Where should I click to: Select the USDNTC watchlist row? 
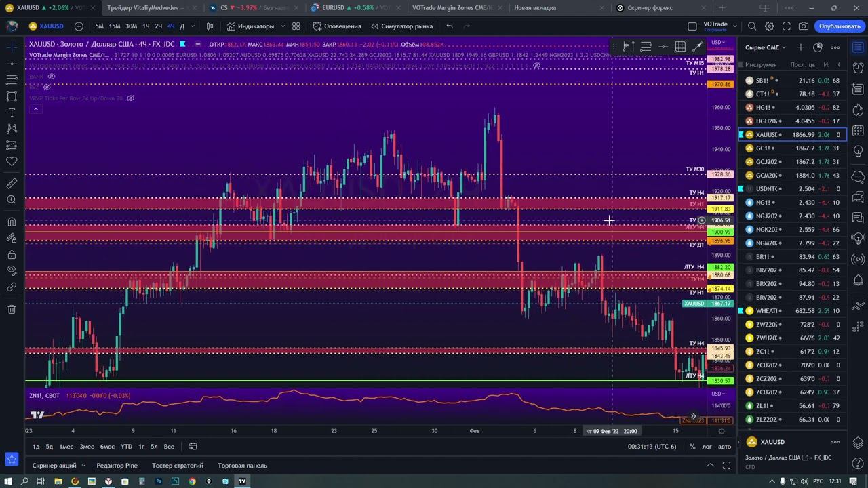(792, 189)
